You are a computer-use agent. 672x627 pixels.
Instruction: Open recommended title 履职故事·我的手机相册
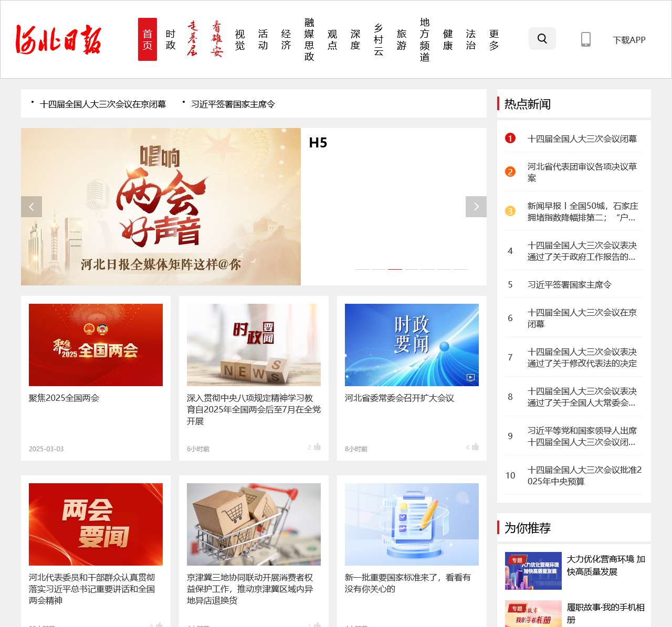(x=606, y=613)
